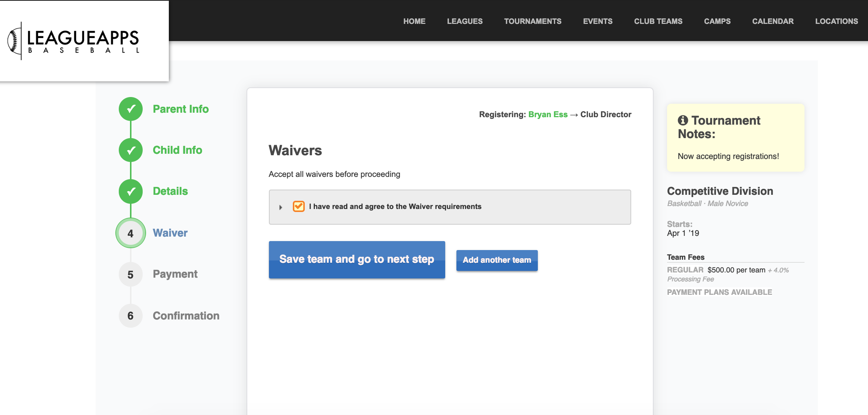Expand the waiver text disclosure triangle

click(280, 207)
